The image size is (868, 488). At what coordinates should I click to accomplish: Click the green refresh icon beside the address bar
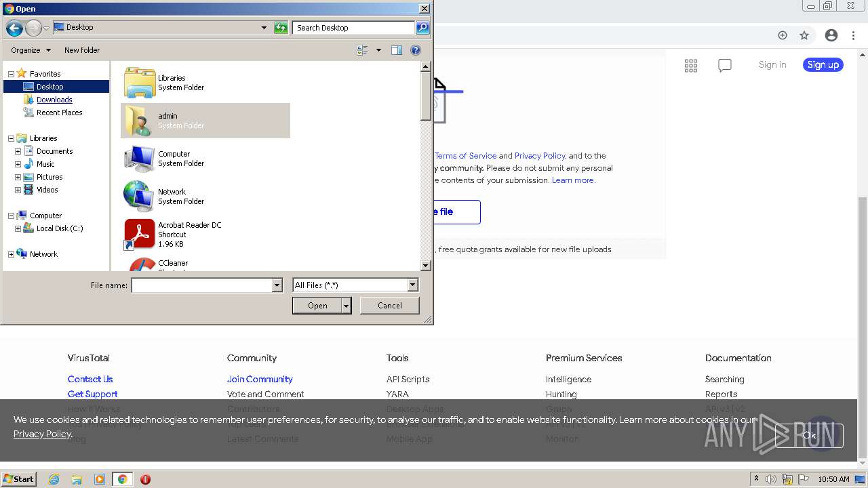coord(281,28)
